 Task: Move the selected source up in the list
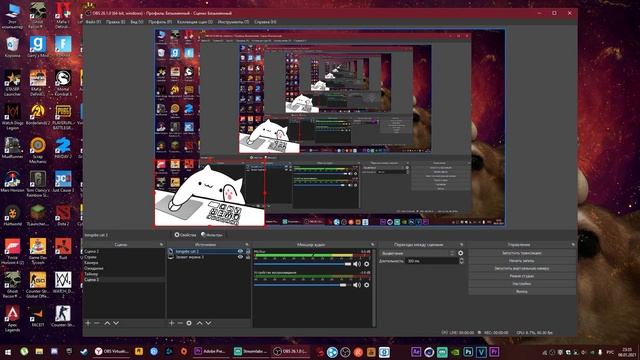click(x=200, y=323)
